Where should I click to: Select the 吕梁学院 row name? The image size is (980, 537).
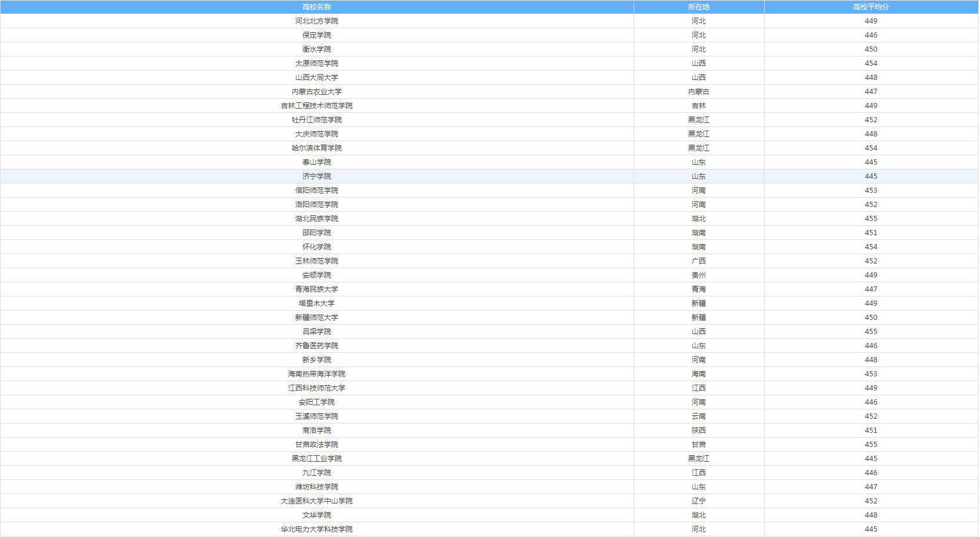(x=316, y=332)
